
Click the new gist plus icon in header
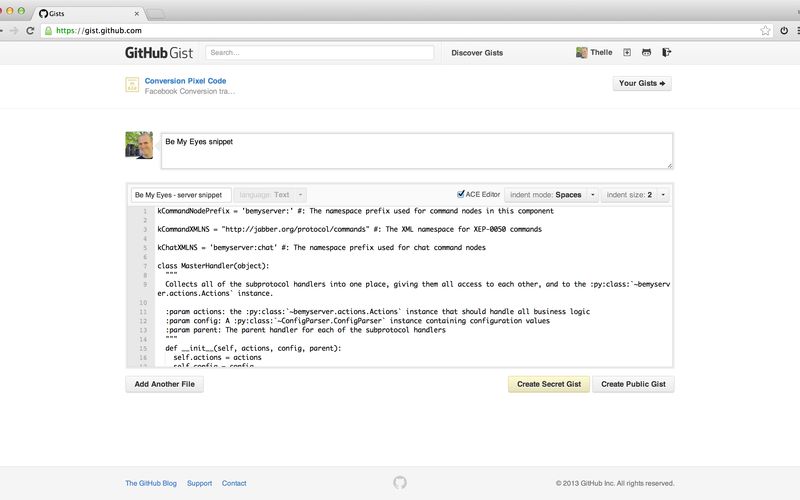627,52
